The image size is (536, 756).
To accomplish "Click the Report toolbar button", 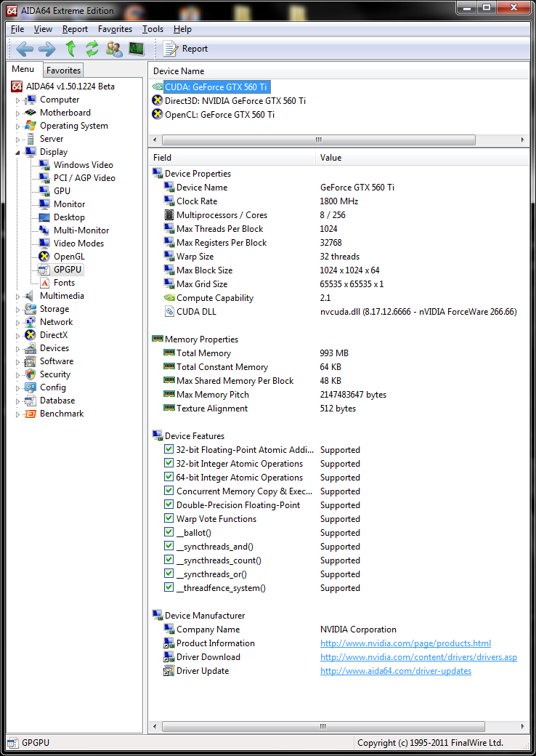I will coord(185,49).
